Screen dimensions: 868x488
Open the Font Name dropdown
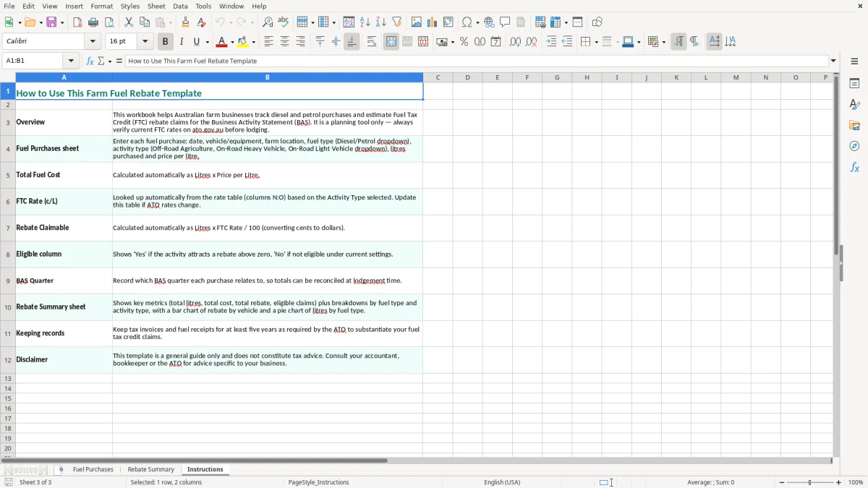[94, 42]
